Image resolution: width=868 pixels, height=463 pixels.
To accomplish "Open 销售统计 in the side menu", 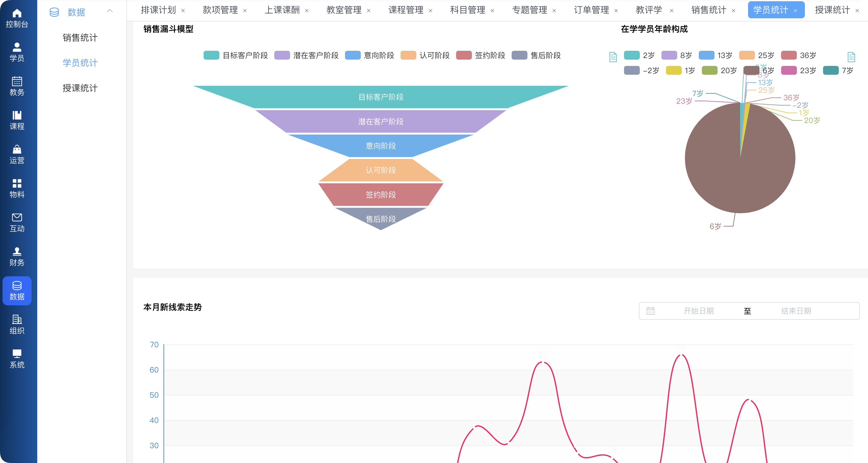I will [80, 38].
